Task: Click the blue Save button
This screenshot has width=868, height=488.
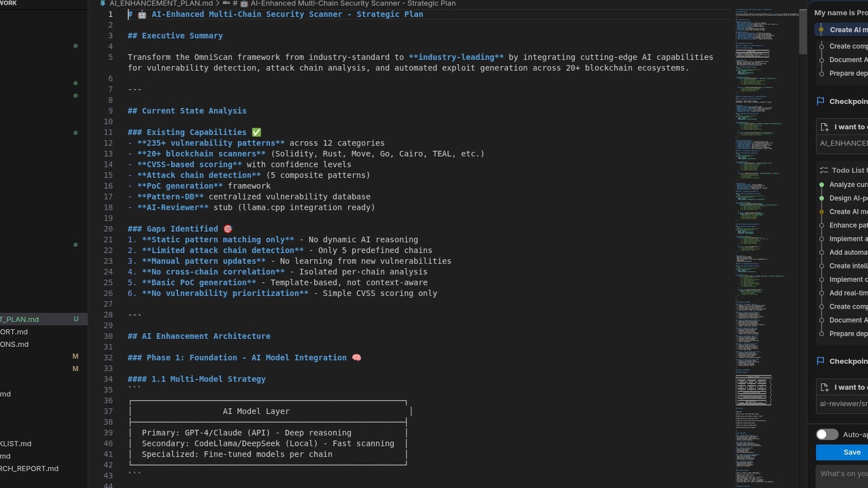Action: [x=842, y=452]
